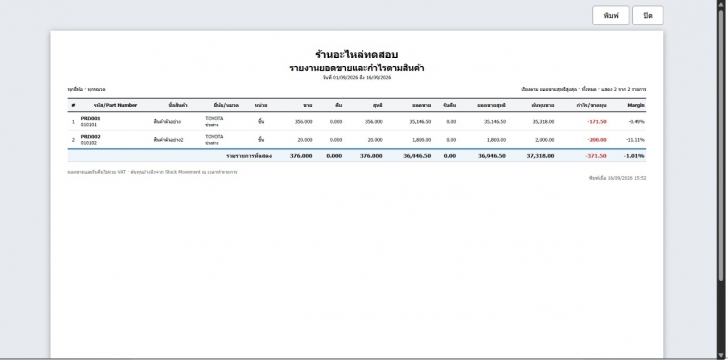The width and height of the screenshot is (728, 360).
Task: Click the scrollbar down arrow
Action: [722, 356]
